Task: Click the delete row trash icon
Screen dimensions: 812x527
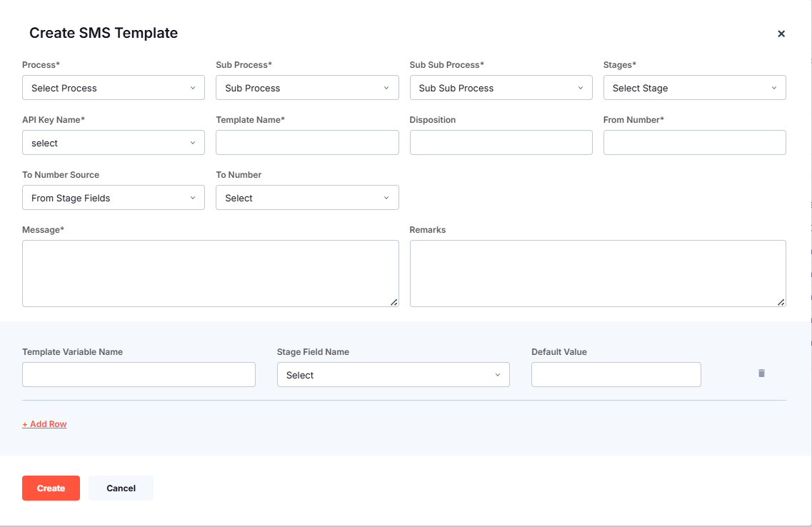Action: [761, 373]
